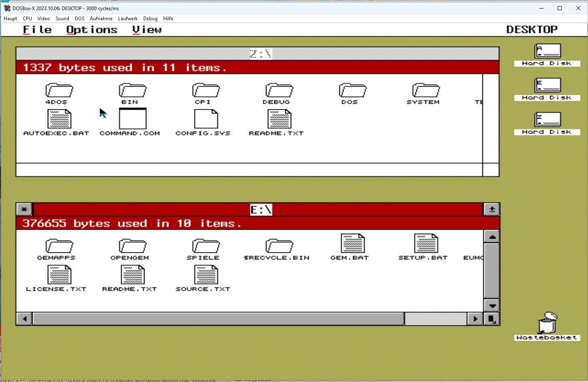Select the SETUP.BAT file icon
This screenshot has width=588, height=382.
point(426,243)
